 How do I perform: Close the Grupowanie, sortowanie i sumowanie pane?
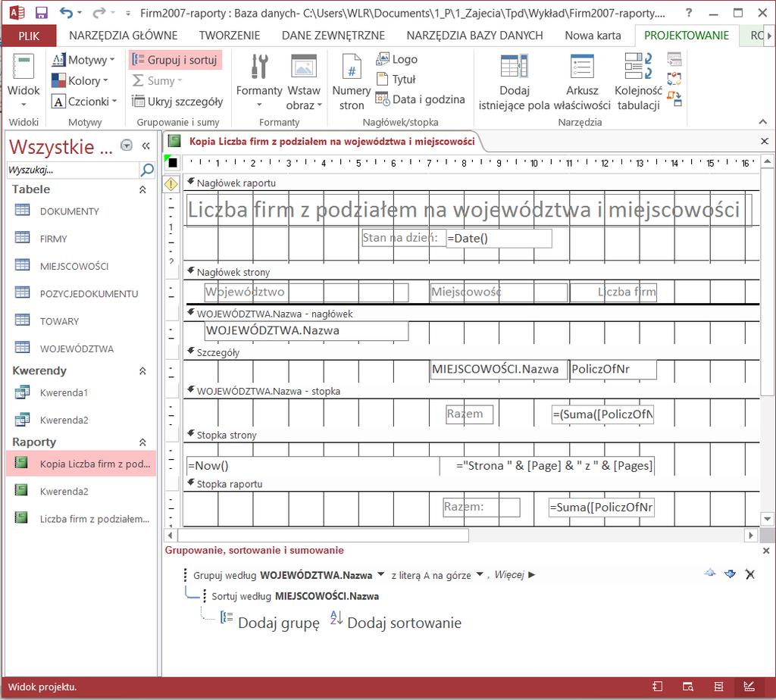766,551
